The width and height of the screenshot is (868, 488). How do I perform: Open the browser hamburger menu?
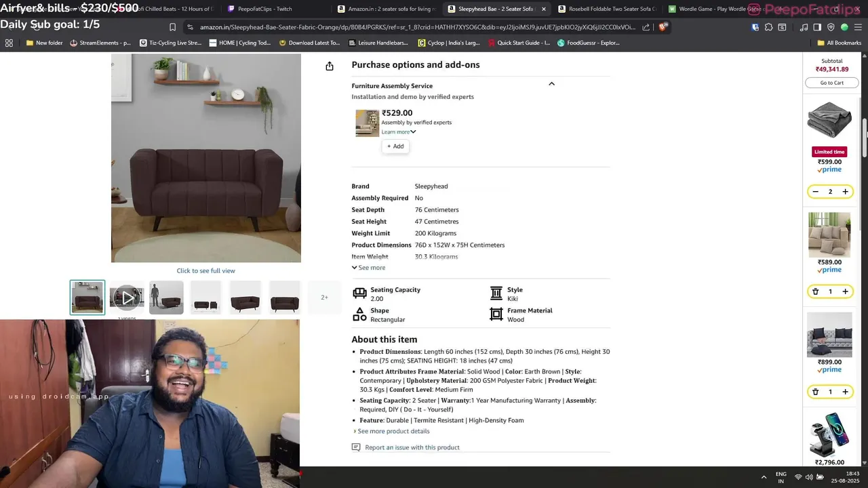(858, 27)
